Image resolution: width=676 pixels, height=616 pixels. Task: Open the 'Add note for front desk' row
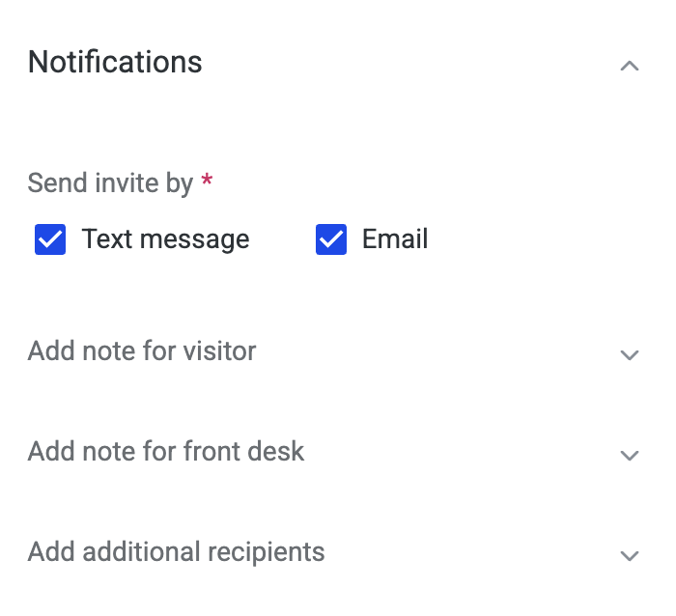[x=166, y=452]
